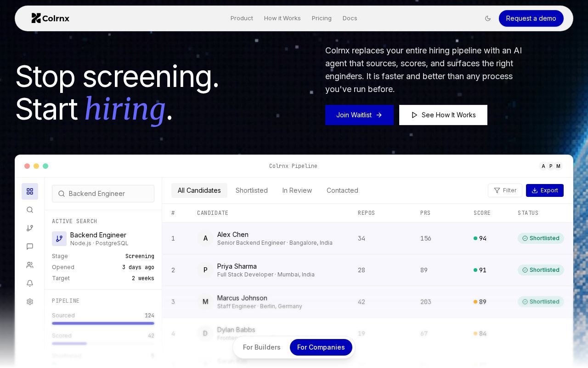This screenshot has height=368, width=588.
Task: Switch to the In Review tab
Action: [x=297, y=190]
